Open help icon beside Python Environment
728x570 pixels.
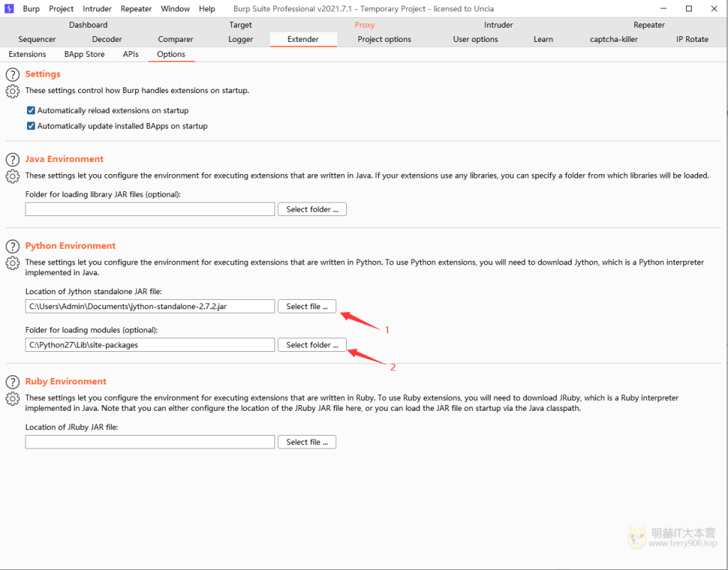pos(13,247)
